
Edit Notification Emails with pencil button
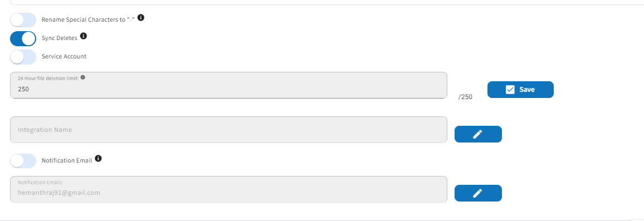click(478, 193)
